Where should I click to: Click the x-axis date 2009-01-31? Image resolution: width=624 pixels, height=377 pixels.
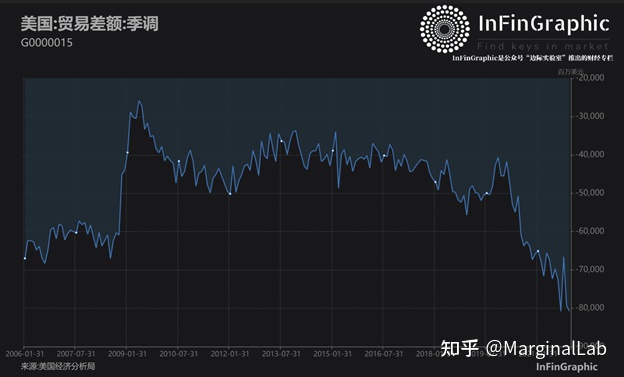coord(127,354)
